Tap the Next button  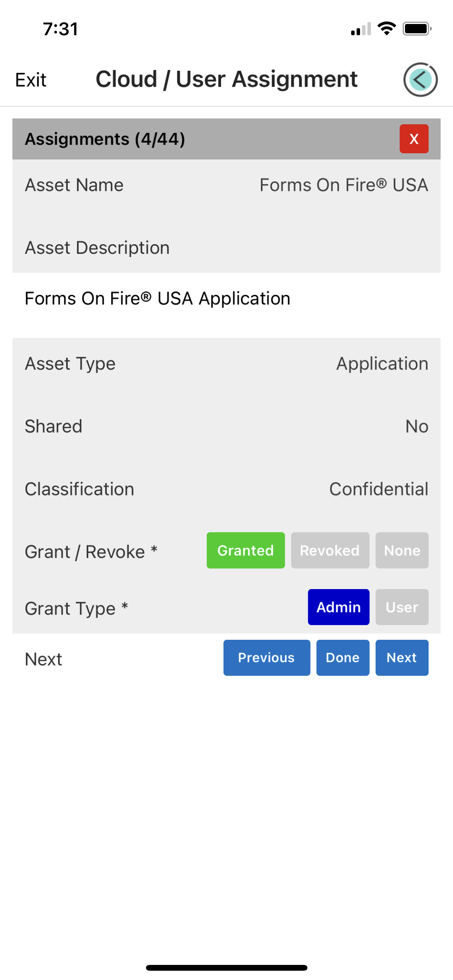402,658
